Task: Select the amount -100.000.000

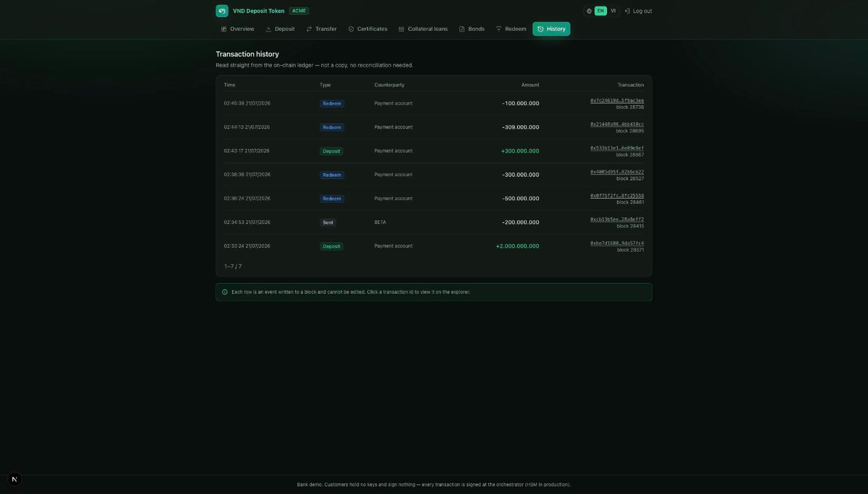Action: [x=521, y=103]
